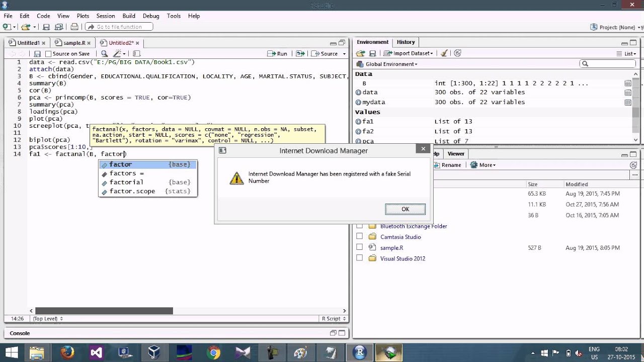Open the List view mode dropdown
644x362 pixels.
click(627, 53)
